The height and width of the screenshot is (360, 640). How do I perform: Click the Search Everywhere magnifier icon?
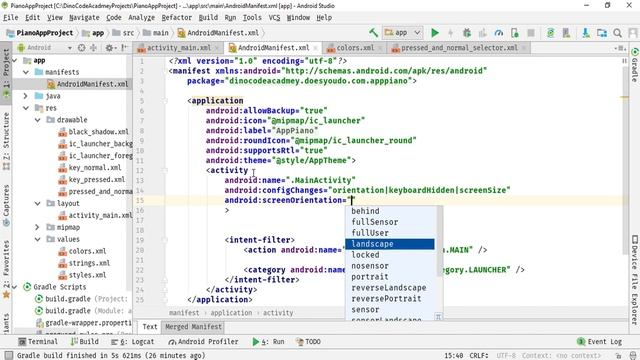pos(618,33)
